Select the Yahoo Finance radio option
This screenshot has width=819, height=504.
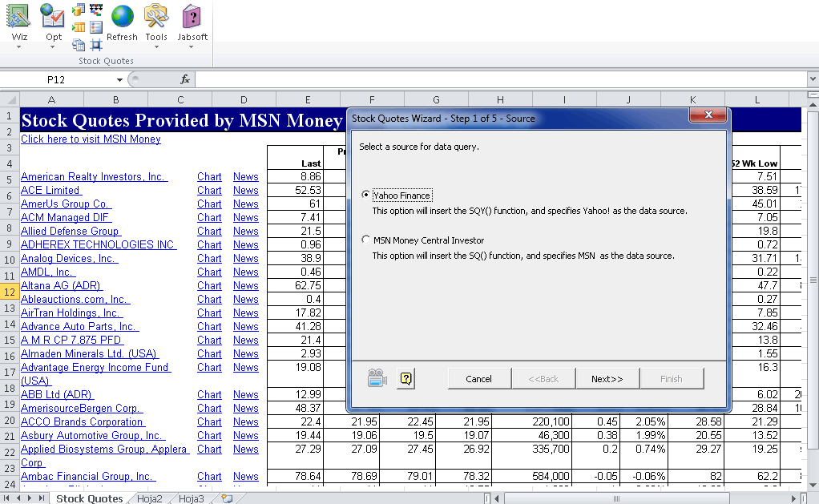click(x=367, y=195)
